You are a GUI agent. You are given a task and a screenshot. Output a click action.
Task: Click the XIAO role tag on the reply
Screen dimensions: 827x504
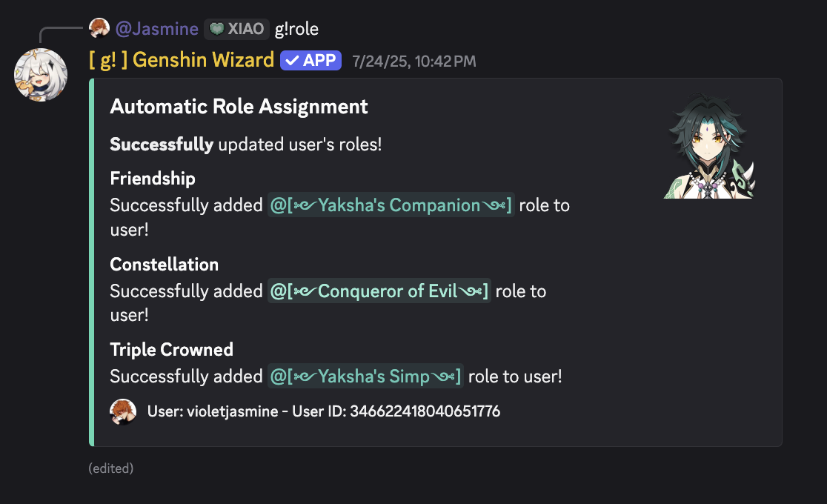click(239, 28)
